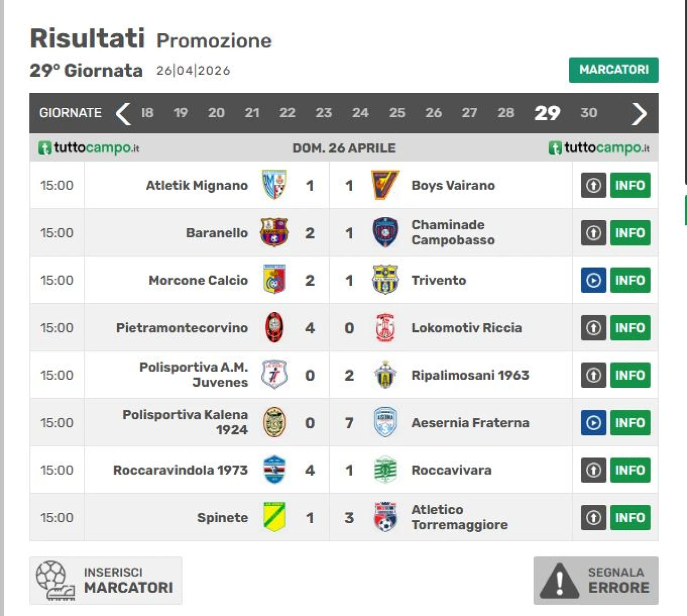Click the Spinete yellow-green crest
687x616 pixels.
pos(274,517)
